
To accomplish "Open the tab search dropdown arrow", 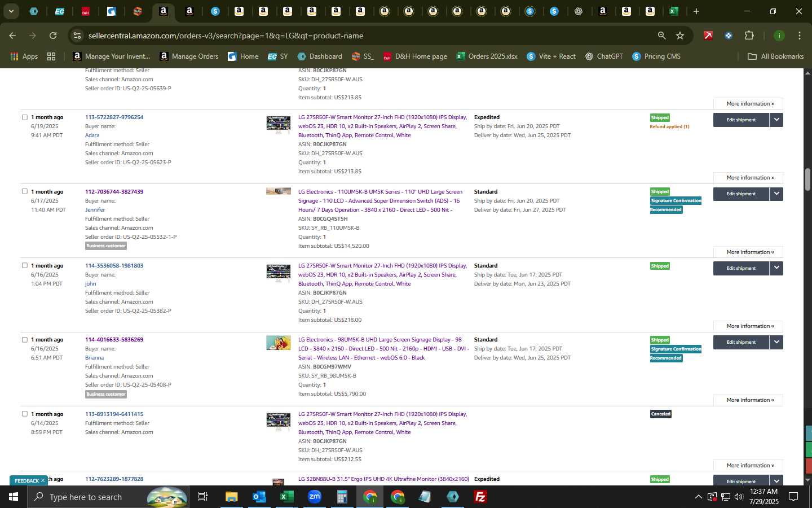I will point(11,11).
